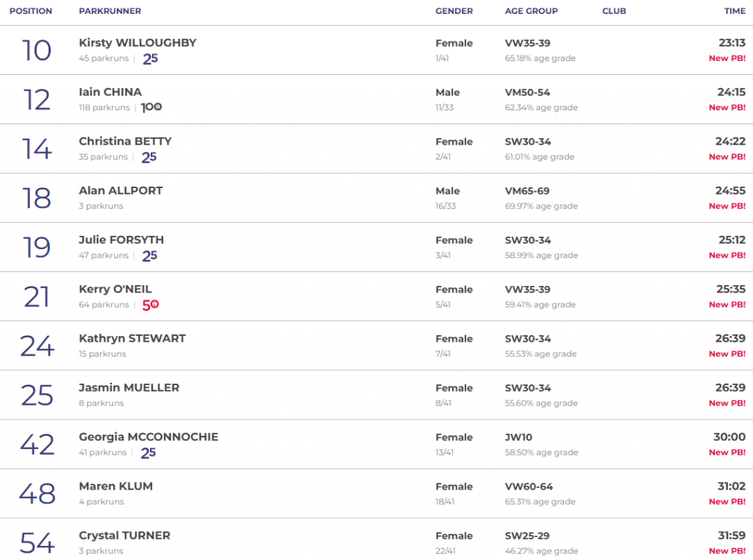The height and width of the screenshot is (560, 753).
Task: Click Christina Betty's 25 club badge
Action: pos(149,157)
